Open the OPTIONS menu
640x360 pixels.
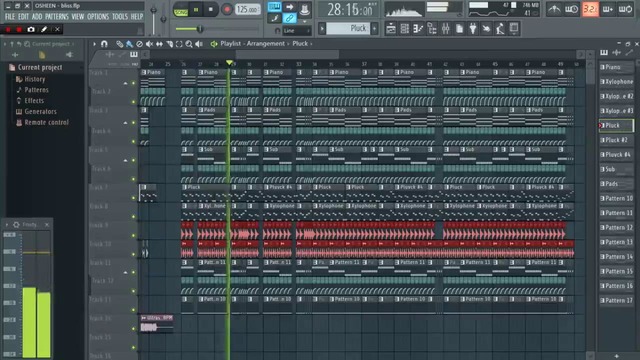click(x=98, y=17)
